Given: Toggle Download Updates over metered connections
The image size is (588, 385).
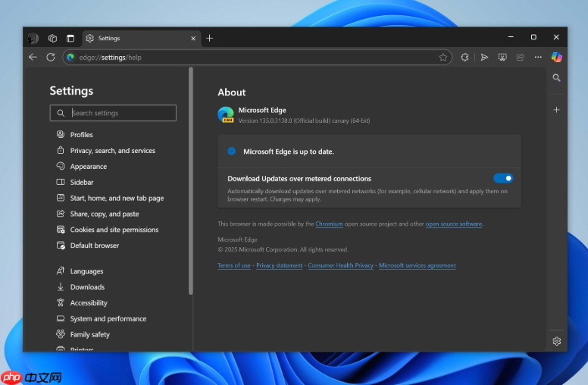Looking at the screenshot, I should coord(503,178).
